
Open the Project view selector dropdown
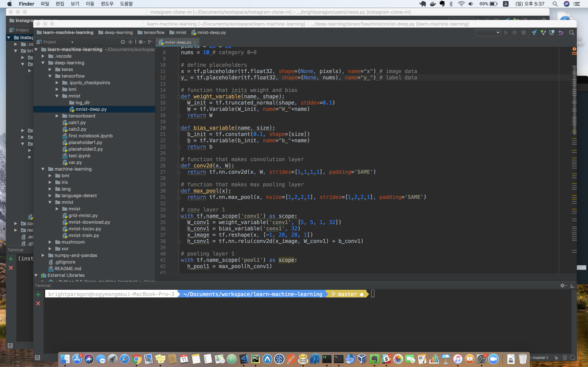pyautogui.click(x=72, y=42)
